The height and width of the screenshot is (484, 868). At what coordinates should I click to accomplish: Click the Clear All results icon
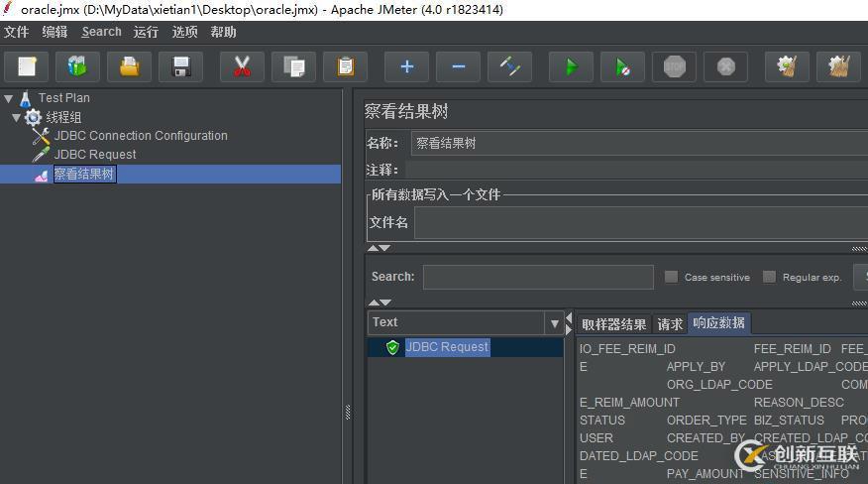838,67
